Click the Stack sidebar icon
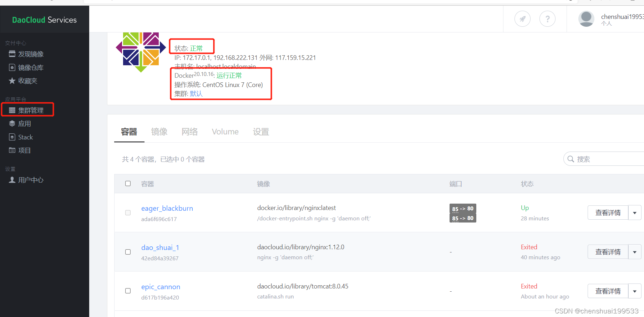644x317 pixels. (x=12, y=137)
